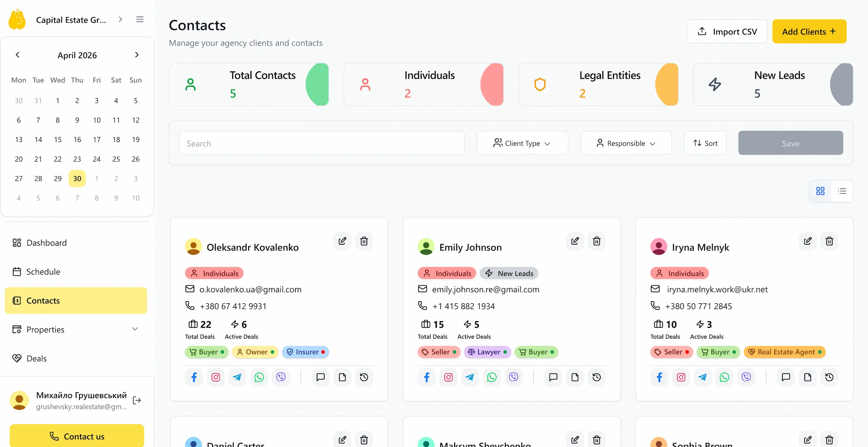
Task: Delete Sophia Brown contact via trash icon
Action: (x=829, y=440)
